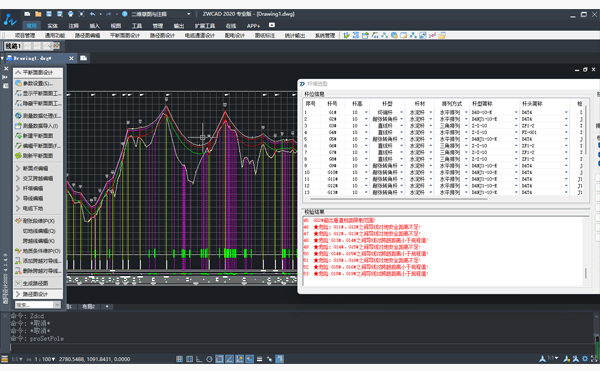Toggle polar tracking in the status bar

tap(209, 359)
